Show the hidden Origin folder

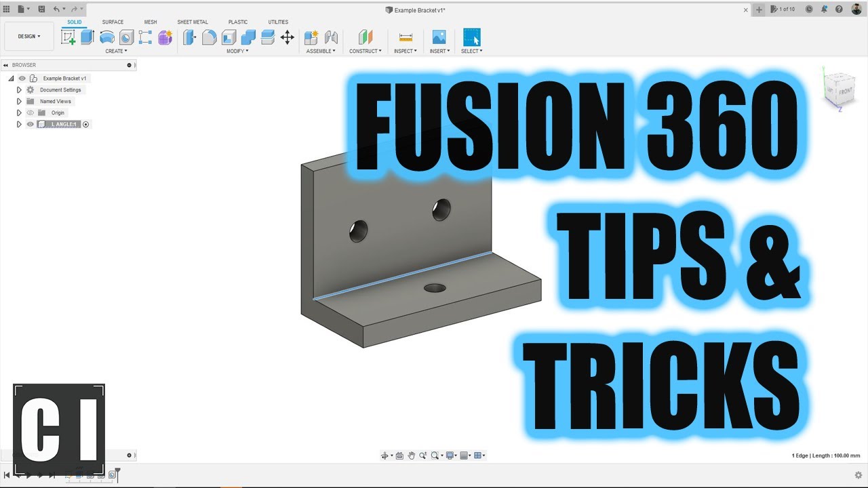coord(30,113)
